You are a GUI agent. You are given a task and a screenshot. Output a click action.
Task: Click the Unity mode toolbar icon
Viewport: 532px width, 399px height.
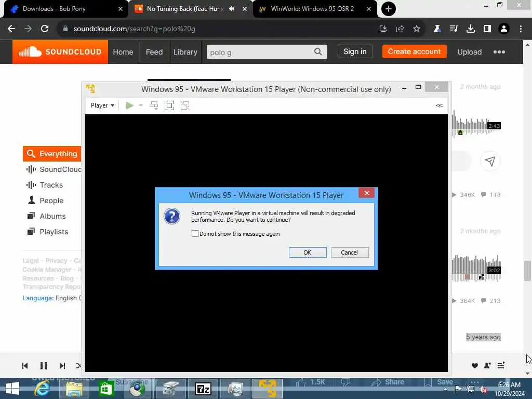(x=185, y=105)
